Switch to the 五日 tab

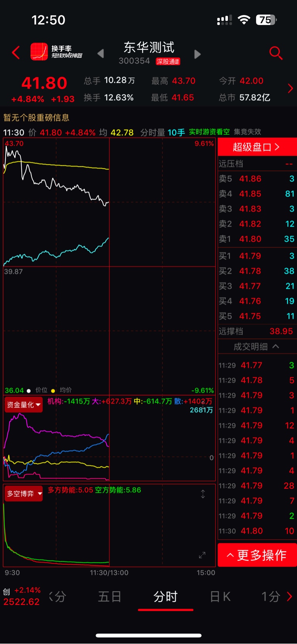109,597
